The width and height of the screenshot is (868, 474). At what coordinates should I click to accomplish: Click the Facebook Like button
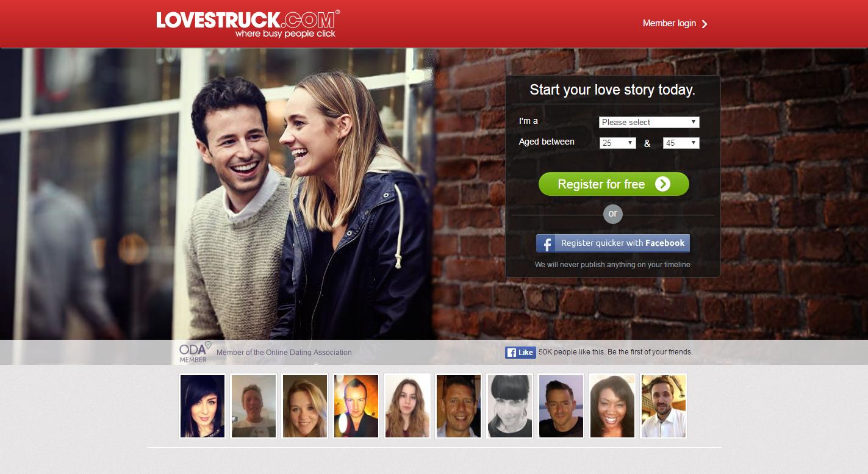tap(520, 352)
